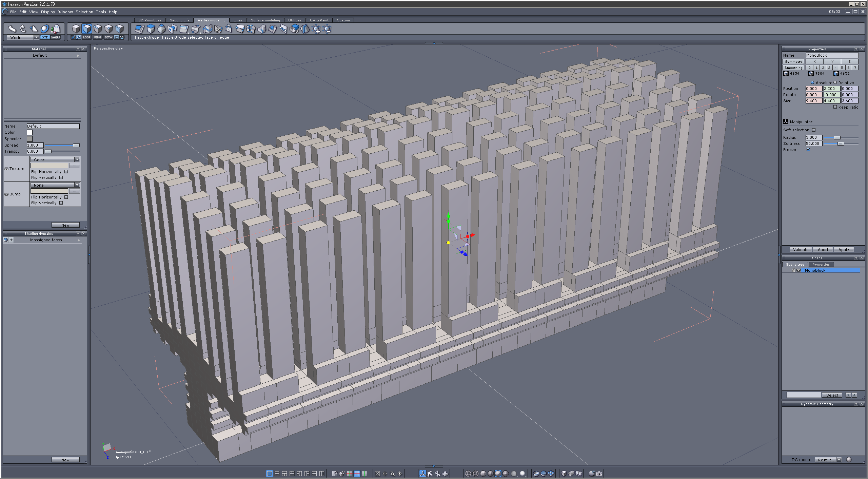Click the select faces mode cube icon
This screenshot has width=868, height=479.
tap(87, 29)
